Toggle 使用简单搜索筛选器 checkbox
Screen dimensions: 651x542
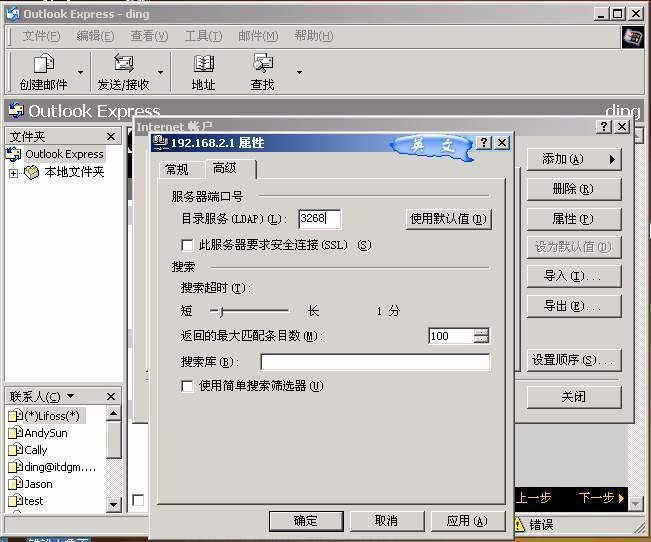tap(187, 386)
